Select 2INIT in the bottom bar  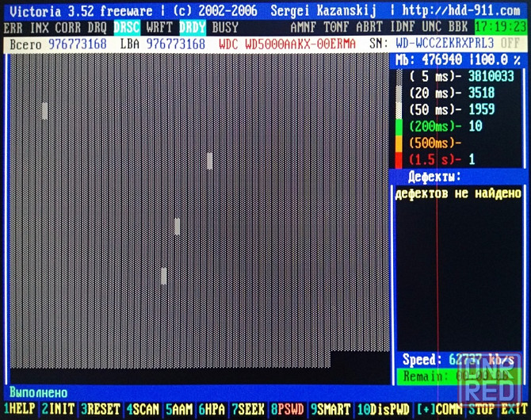tap(58, 410)
